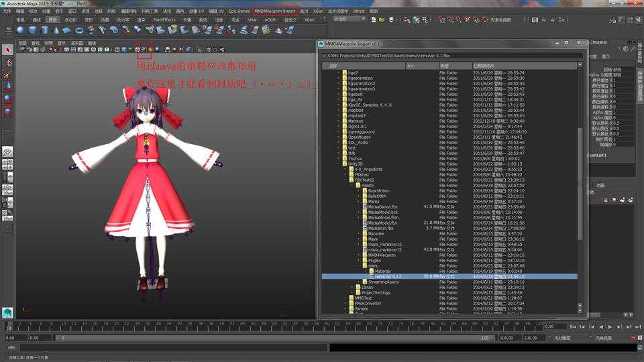Click the file browser vertical scrollbar
The image size is (644, 362).
[580, 184]
